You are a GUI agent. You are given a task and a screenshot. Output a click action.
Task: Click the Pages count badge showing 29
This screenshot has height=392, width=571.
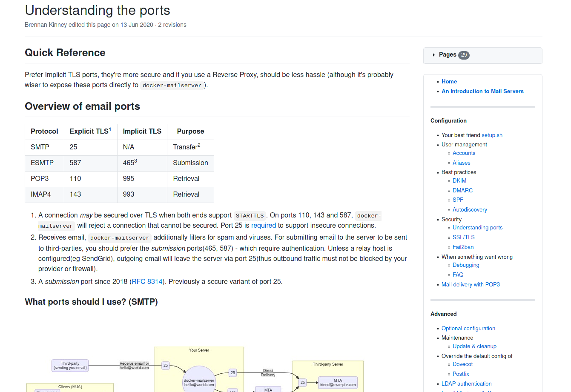[x=464, y=54]
